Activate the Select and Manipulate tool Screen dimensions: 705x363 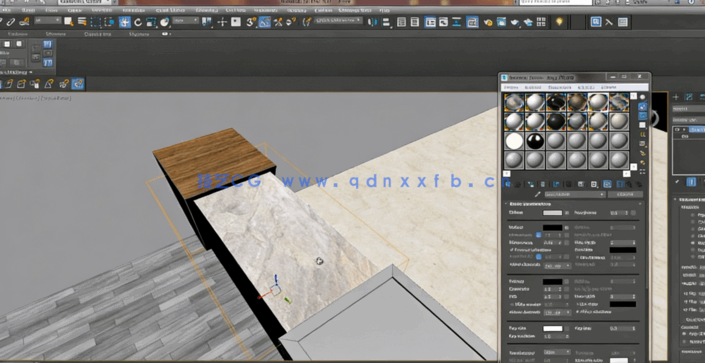222,22
